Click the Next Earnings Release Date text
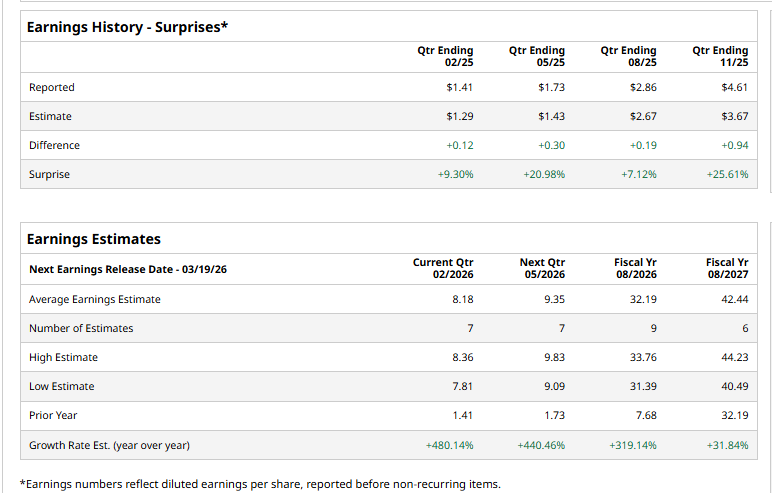The height and width of the screenshot is (493, 772). tap(128, 269)
